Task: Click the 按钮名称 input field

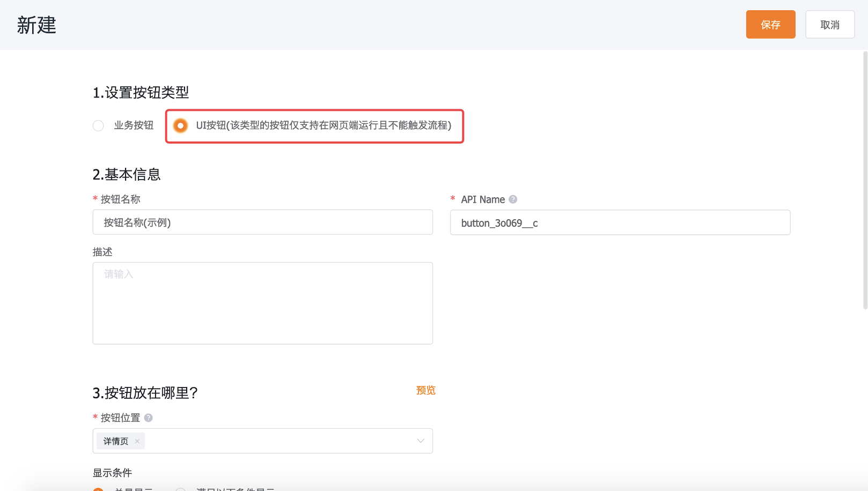Action: pos(263,222)
